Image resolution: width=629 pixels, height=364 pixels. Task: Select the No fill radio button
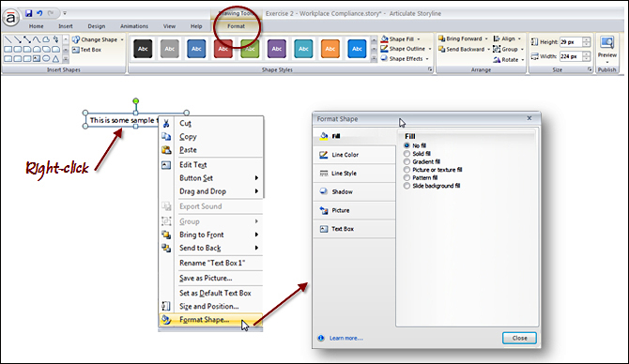click(x=407, y=145)
